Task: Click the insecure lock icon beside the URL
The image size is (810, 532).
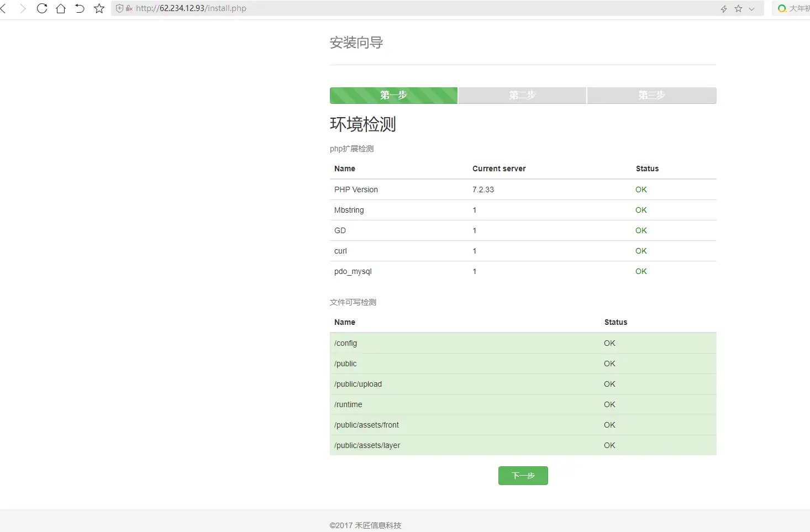Action: click(128, 8)
